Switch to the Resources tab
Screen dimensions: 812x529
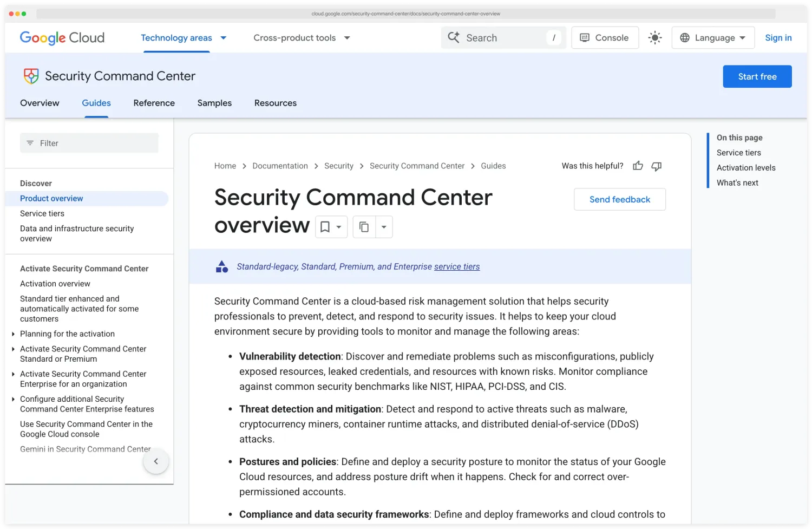tap(276, 103)
